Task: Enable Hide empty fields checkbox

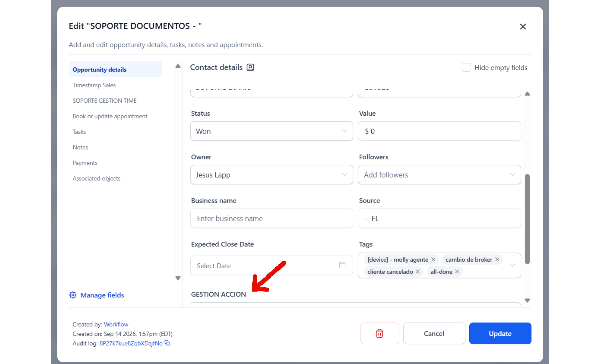Action: click(x=466, y=67)
